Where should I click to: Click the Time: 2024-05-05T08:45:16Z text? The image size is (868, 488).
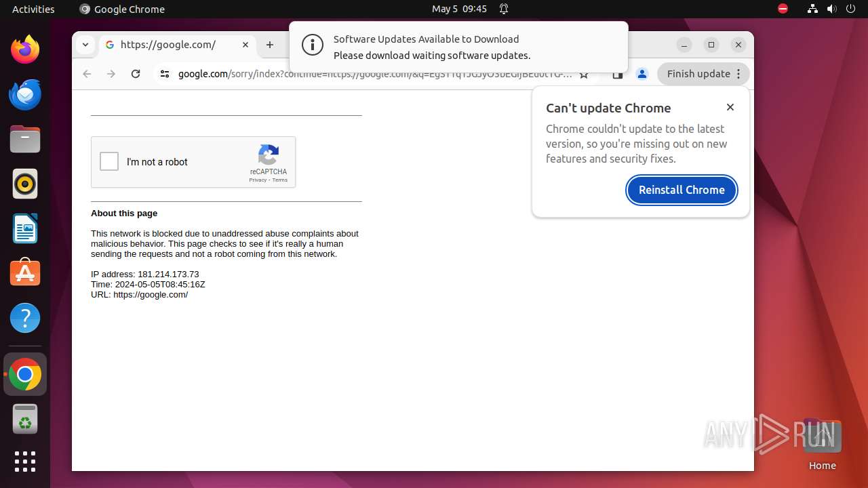click(148, 284)
